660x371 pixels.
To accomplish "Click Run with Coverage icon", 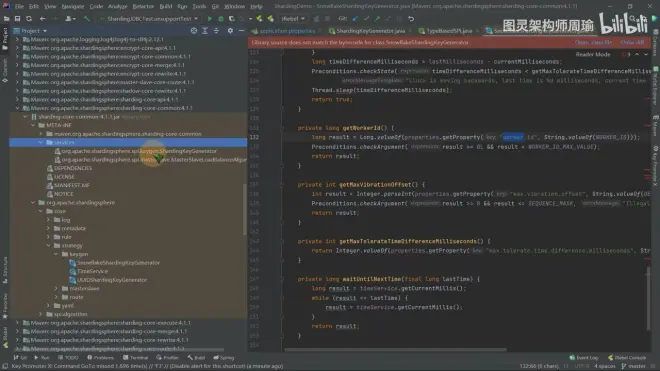I will coord(232,19).
